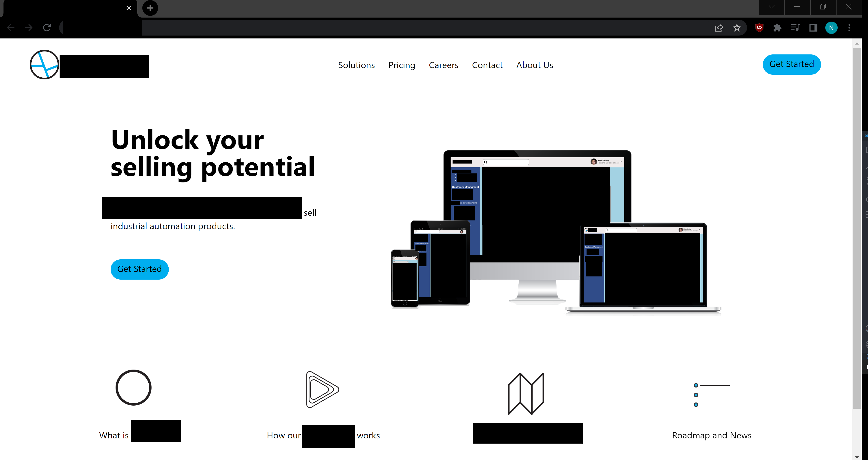Select the Solutions navigation menu item

point(357,65)
